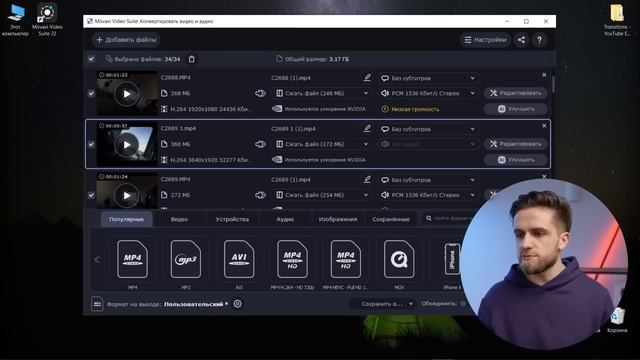Click the pencil rename icon for C2689 (1).mp4
Screen dimensions: 640x360
click(x=367, y=180)
